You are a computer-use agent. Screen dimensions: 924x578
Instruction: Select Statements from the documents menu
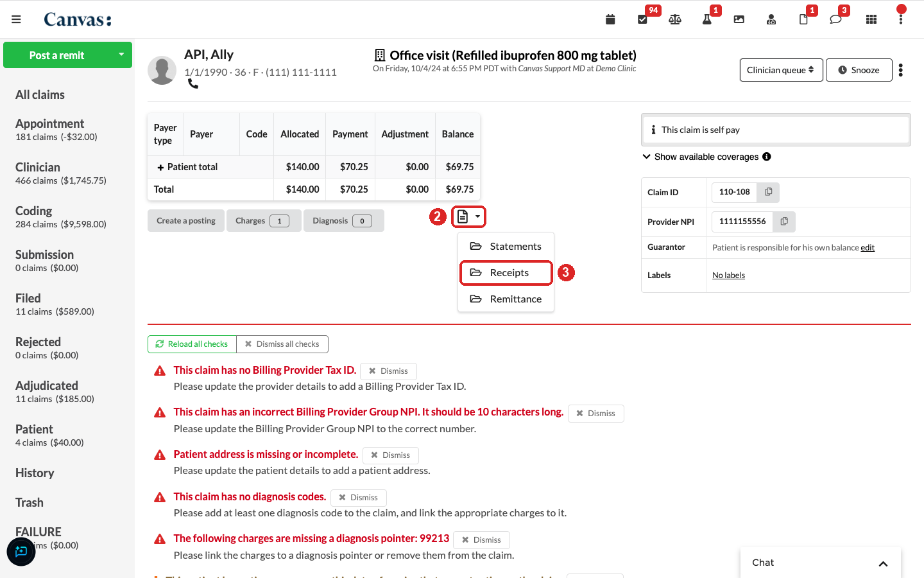[506, 247]
